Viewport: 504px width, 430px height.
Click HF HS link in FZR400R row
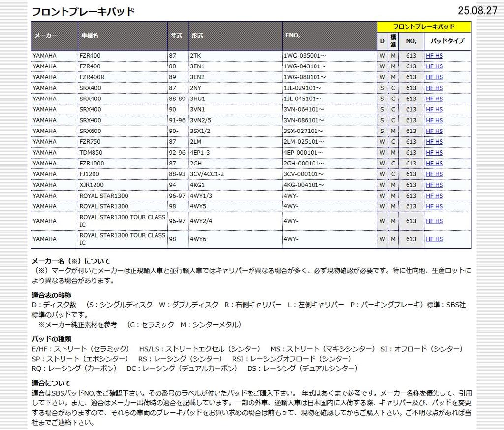tap(434, 77)
